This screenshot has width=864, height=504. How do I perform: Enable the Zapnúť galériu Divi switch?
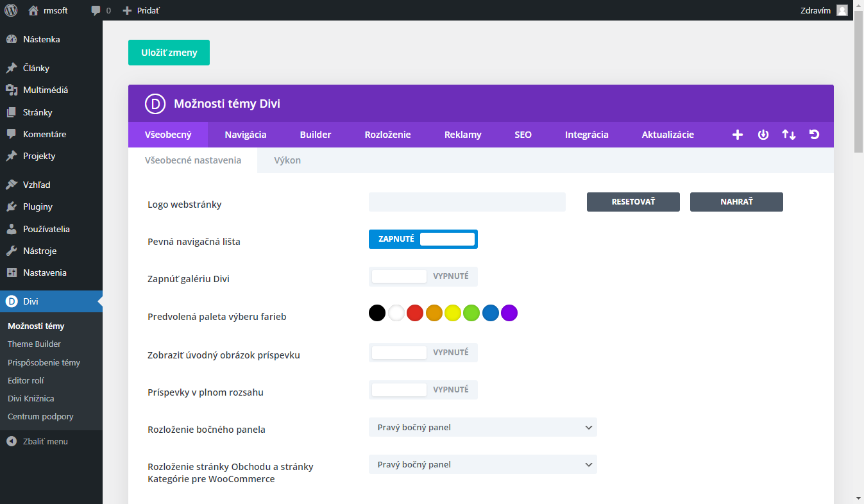pyautogui.click(x=423, y=276)
